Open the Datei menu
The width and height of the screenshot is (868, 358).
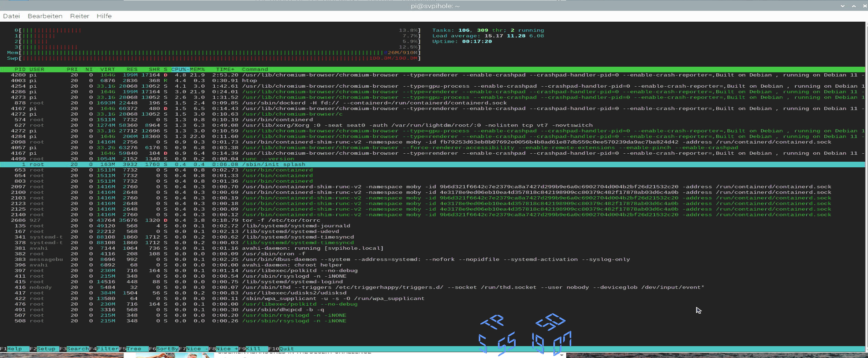[11, 16]
